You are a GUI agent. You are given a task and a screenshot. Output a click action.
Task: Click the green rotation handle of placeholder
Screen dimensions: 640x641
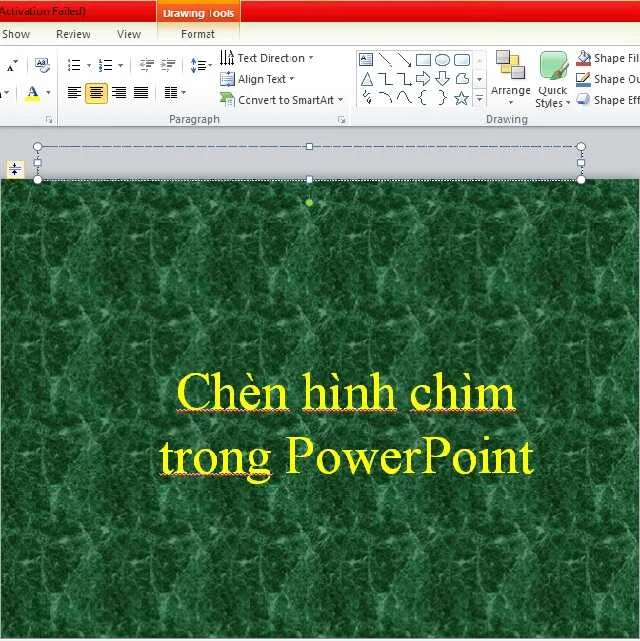[309, 203]
